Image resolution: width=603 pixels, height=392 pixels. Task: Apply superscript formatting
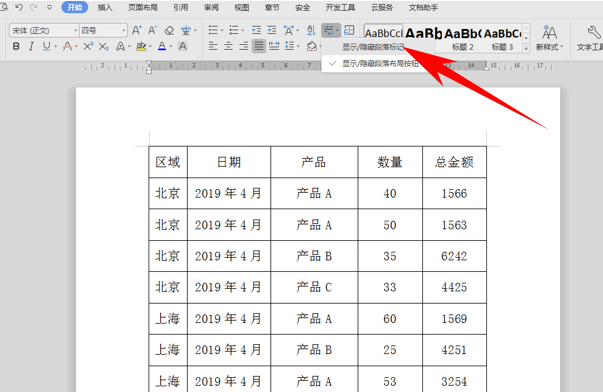[88, 47]
